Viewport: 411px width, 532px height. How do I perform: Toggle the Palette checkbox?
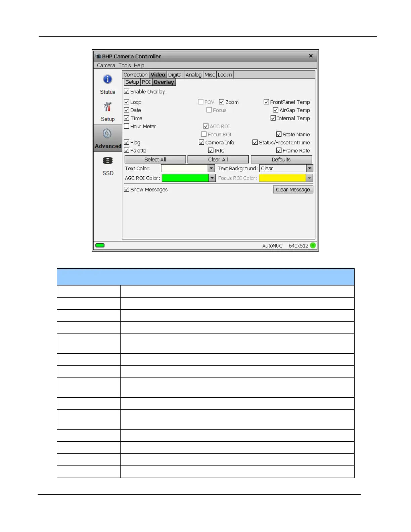pyautogui.click(x=127, y=150)
